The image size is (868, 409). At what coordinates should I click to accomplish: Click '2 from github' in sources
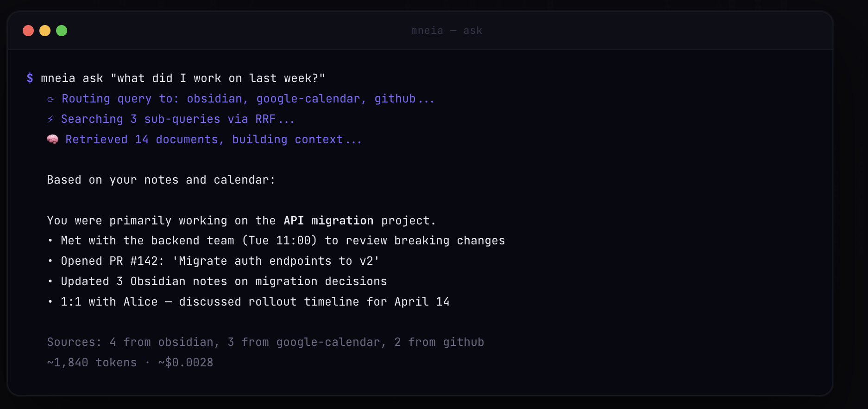439,342
